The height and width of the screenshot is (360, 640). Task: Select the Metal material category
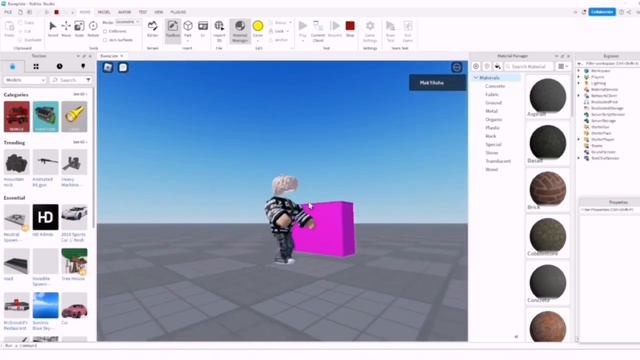491,111
